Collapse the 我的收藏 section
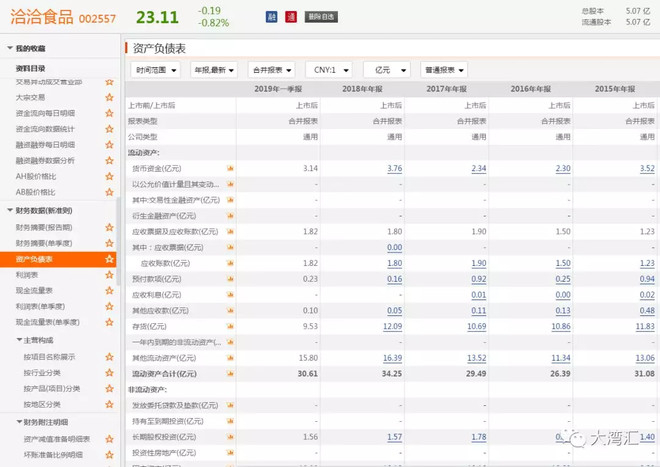 coord(10,48)
